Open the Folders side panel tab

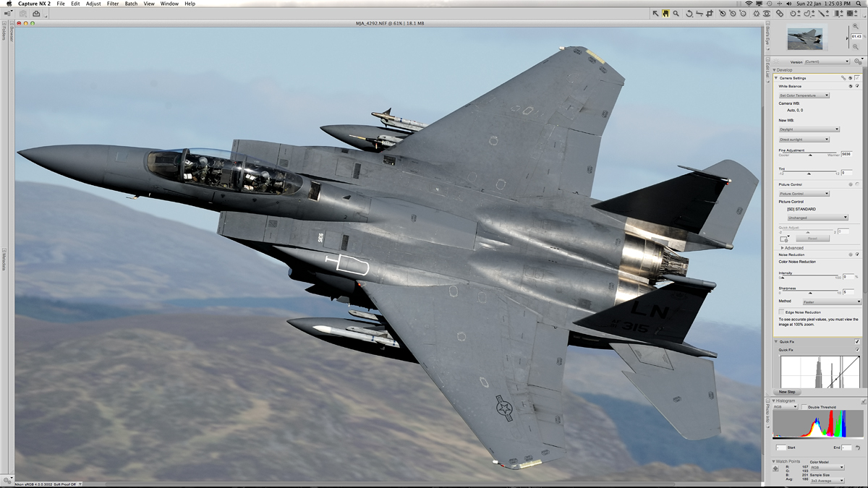click(4, 31)
